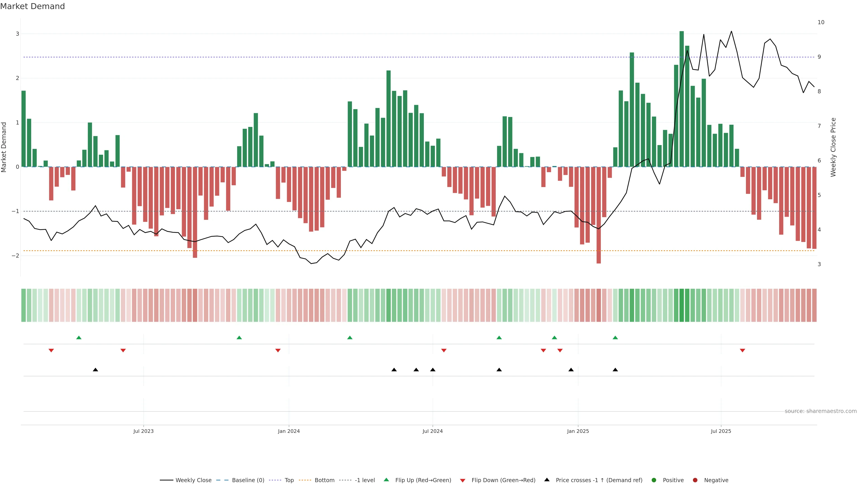Click the leftmost green Flip Up marker
The width and height of the screenshot is (868, 488).
(79, 338)
